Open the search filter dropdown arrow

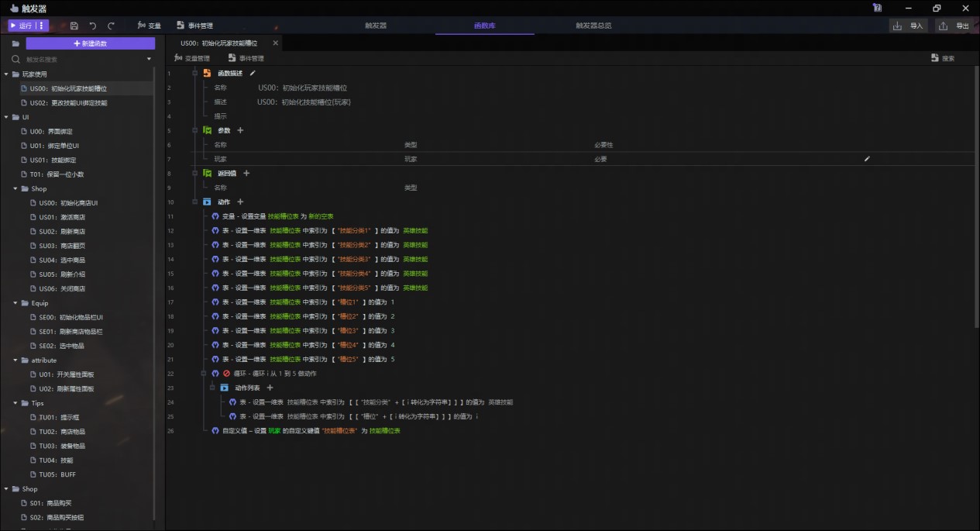point(149,59)
